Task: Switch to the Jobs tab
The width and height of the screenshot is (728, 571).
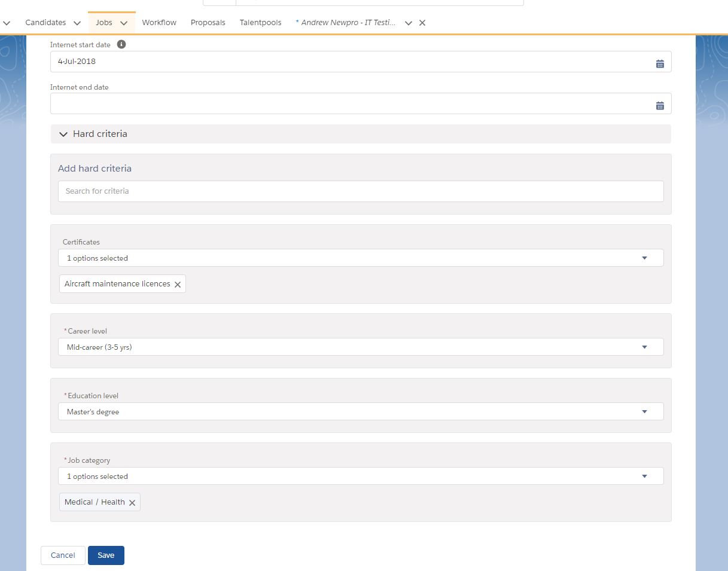Action: (x=104, y=22)
